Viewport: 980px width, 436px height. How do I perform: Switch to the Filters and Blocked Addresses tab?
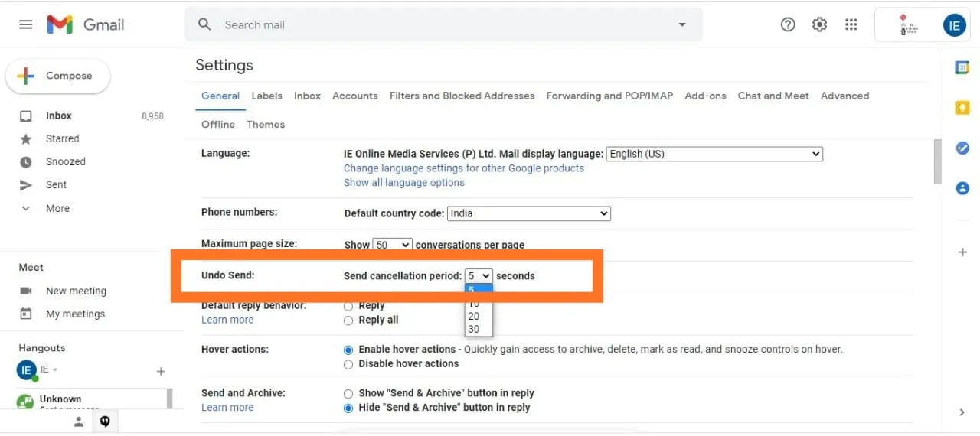tap(462, 96)
